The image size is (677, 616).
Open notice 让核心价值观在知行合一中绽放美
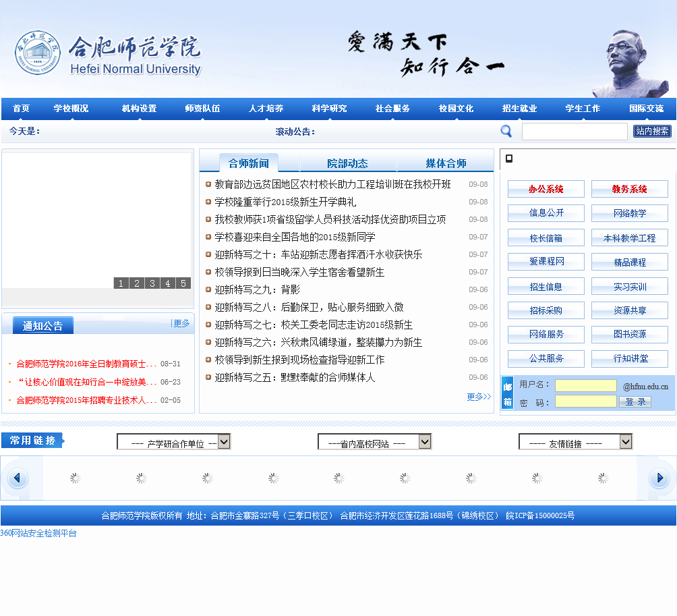click(87, 382)
